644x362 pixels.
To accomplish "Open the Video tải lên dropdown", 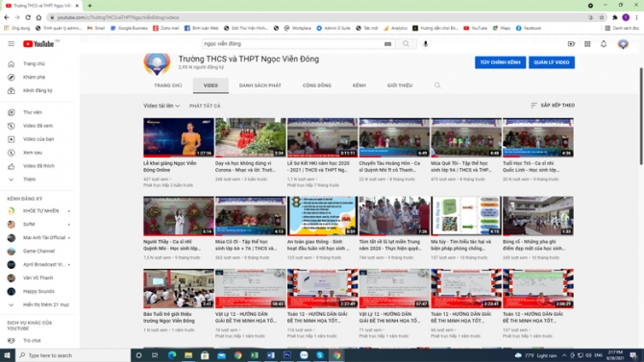I will point(161,106).
